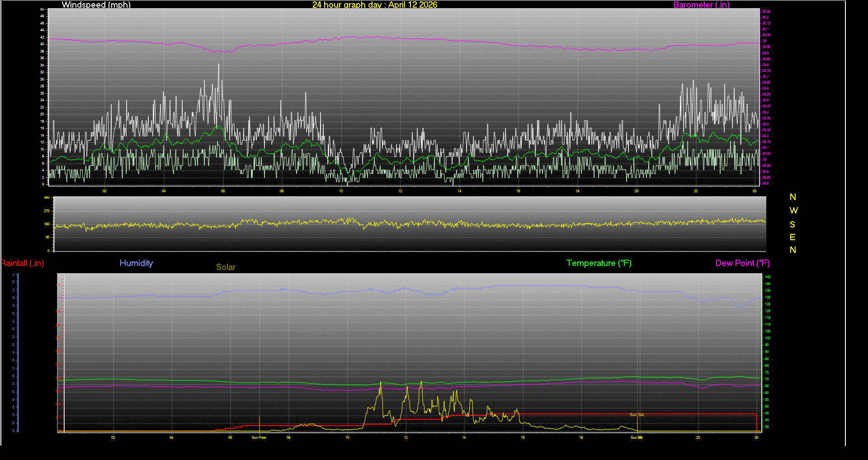Toggle the Rainfall (.in) legend label

tap(22, 263)
